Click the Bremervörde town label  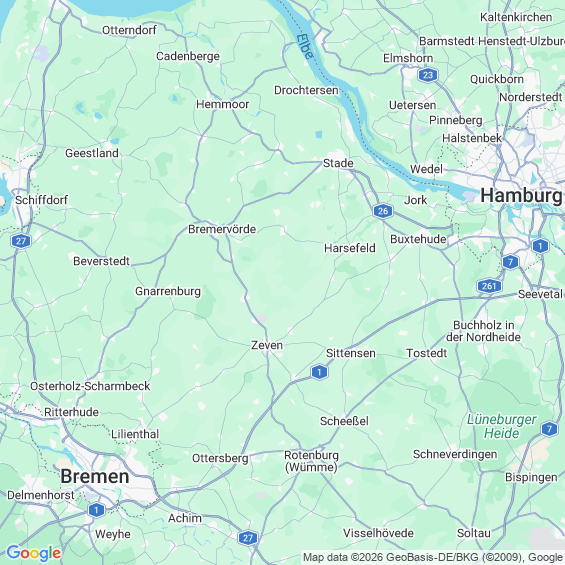(x=222, y=229)
